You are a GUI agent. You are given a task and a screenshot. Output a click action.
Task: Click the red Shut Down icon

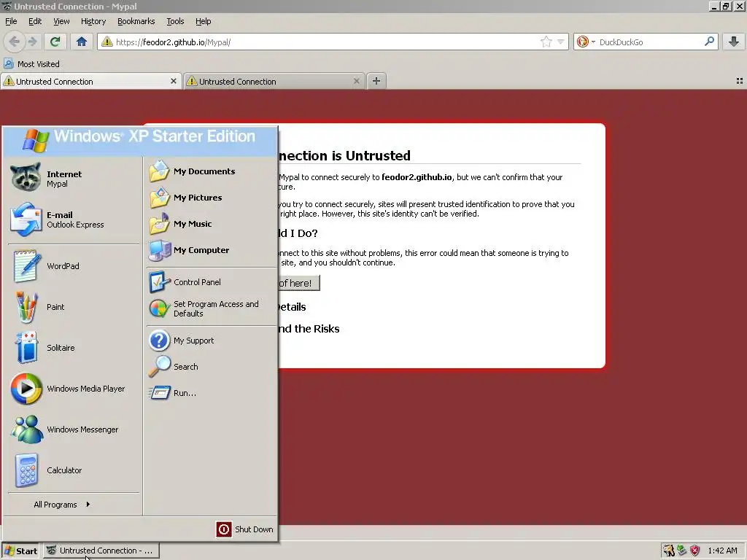click(x=224, y=529)
